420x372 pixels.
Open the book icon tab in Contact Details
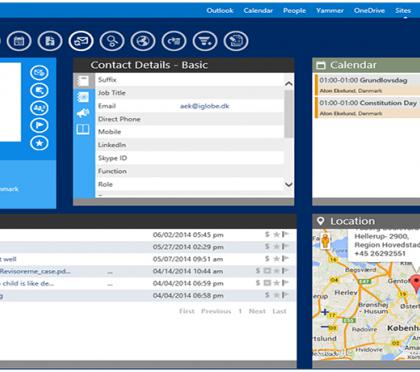(x=83, y=129)
